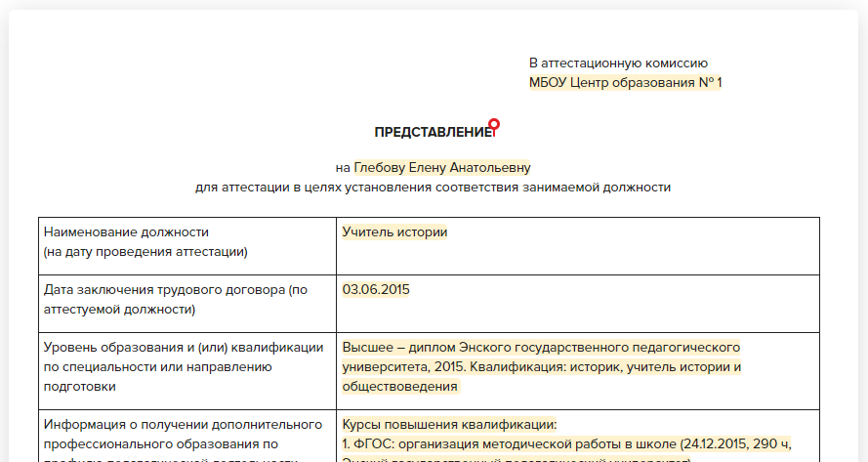Click the Информация о получении дополнительного label
The width and height of the screenshot is (868, 462).
(184, 425)
